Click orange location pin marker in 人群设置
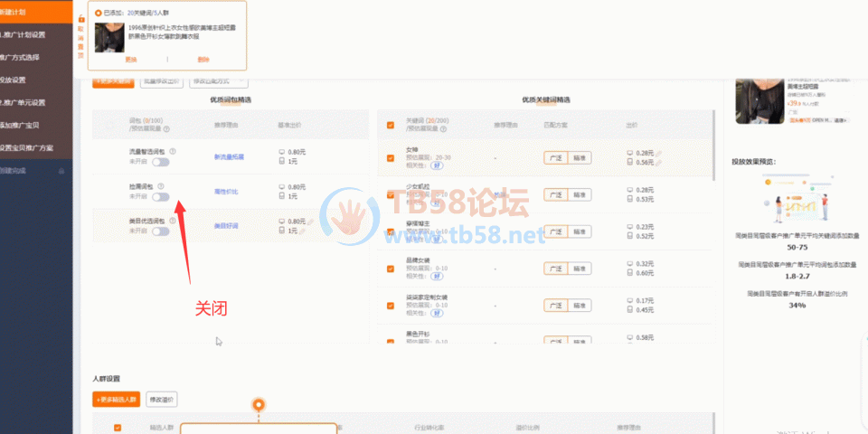 pyautogui.click(x=259, y=404)
